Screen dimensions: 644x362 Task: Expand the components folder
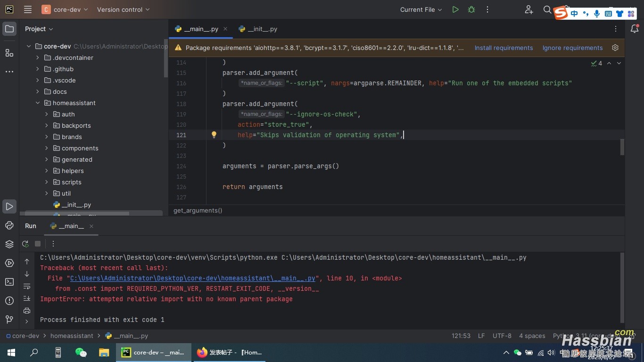click(x=47, y=148)
